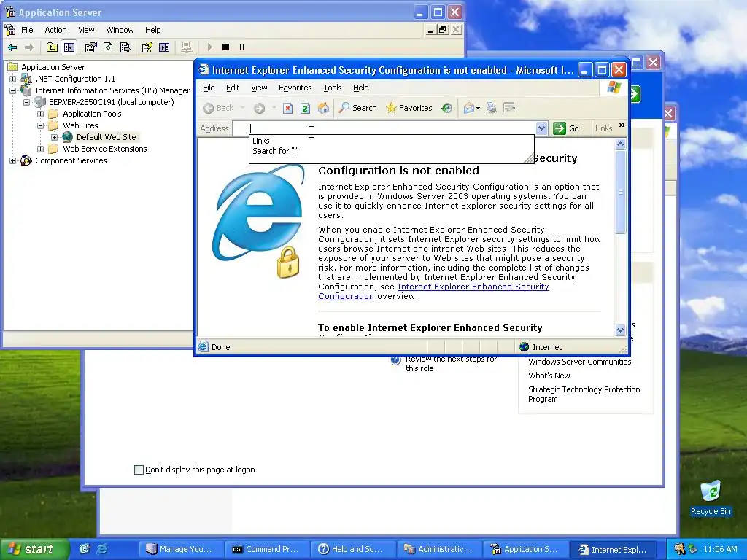Open the Edit menu in Internet Explorer
Screen dimensions: 747x560
(x=233, y=87)
